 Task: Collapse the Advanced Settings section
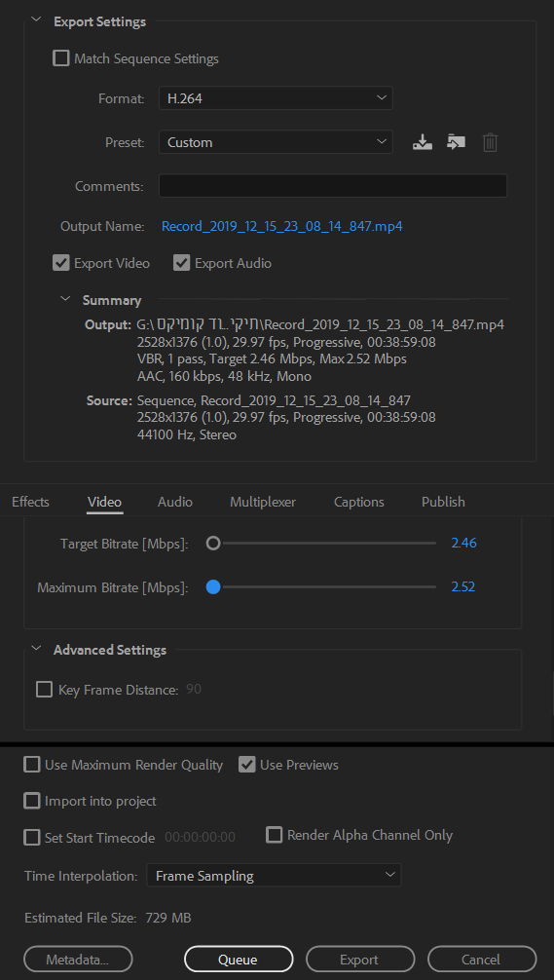coord(37,649)
